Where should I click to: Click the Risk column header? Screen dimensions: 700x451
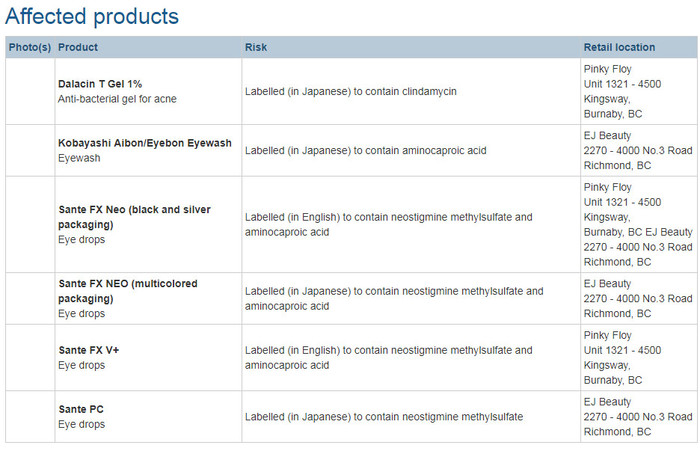[256, 47]
